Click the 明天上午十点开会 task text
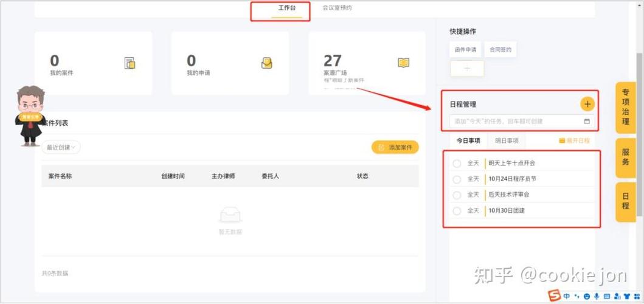 (x=512, y=163)
